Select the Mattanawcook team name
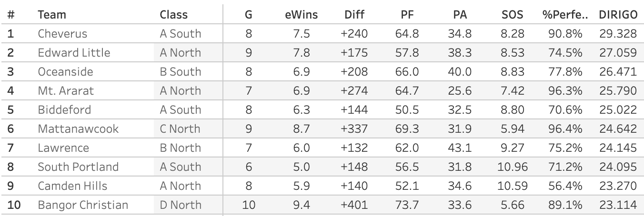 (78, 129)
